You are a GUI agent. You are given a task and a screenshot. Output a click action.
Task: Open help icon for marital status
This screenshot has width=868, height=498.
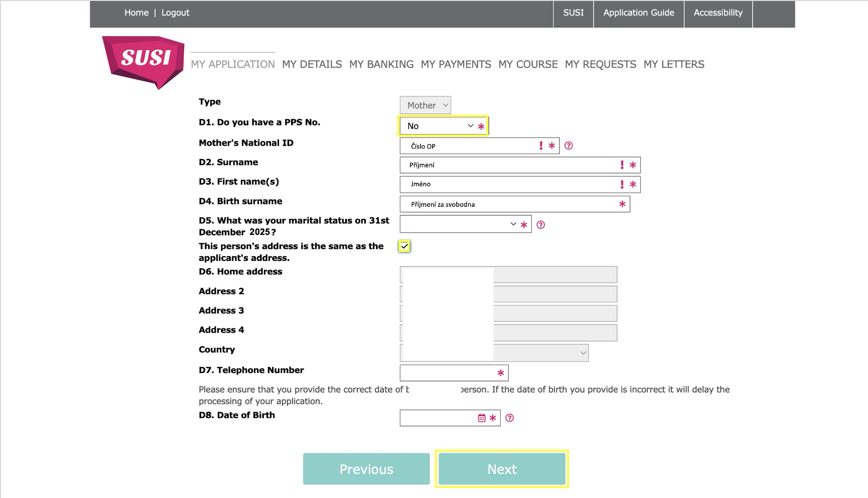click(x=540, y=225)
